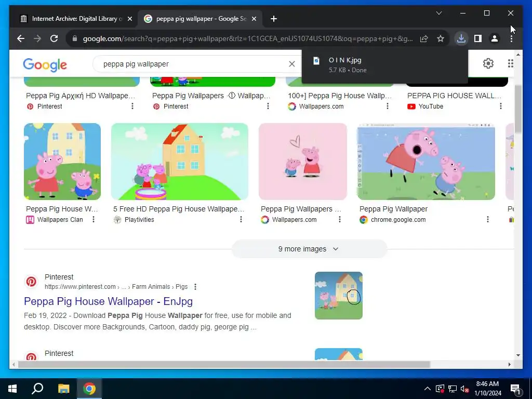Open Peppa Pig House Wallpaper - EnJpg link

(108, 301)
